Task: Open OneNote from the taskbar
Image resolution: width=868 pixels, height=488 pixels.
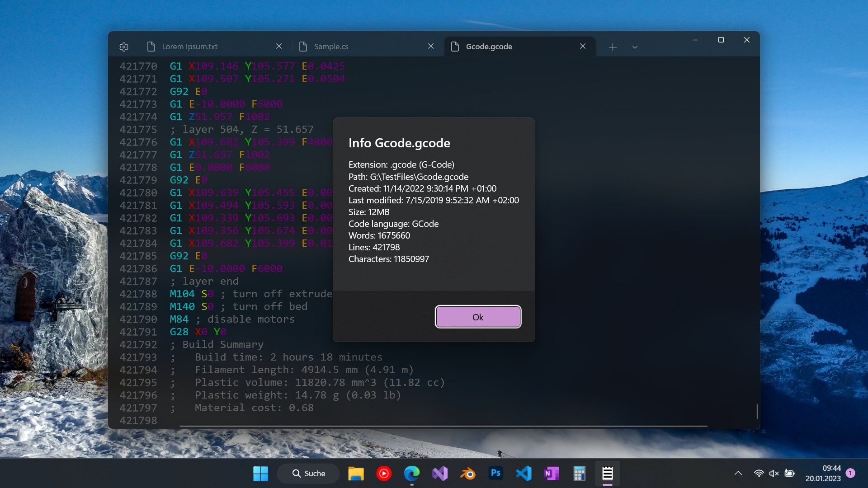Action: pos(552,474)
